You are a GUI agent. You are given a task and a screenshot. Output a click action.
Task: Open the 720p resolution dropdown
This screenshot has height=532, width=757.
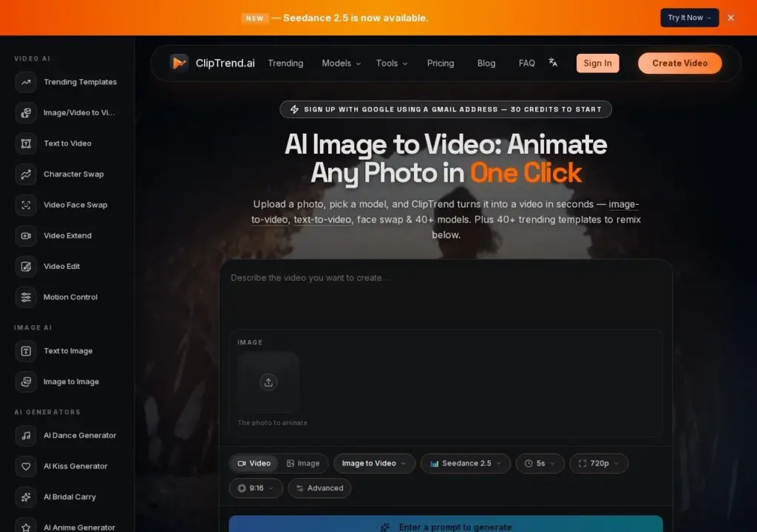coord(599,463)
